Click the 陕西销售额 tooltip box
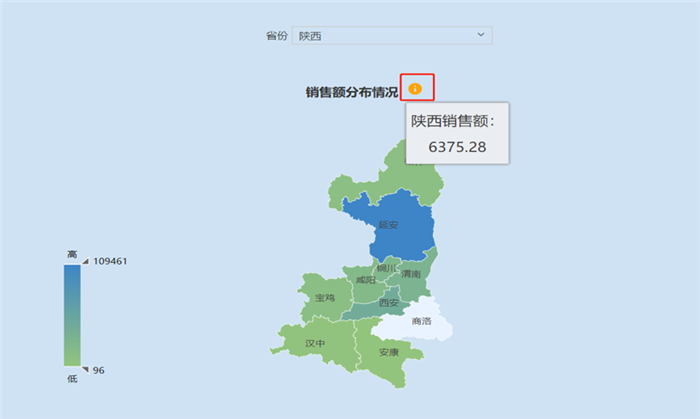The width and height of the screenshot is (700, 419). [x=458, y=133]
